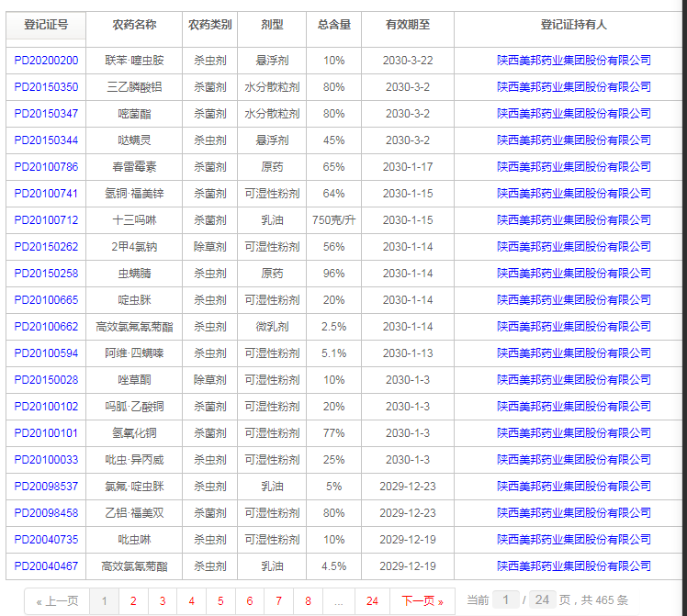Open PD20098537 registration entry
The width and height of the screenshot is (687, 616).
[x=46, y=487]
